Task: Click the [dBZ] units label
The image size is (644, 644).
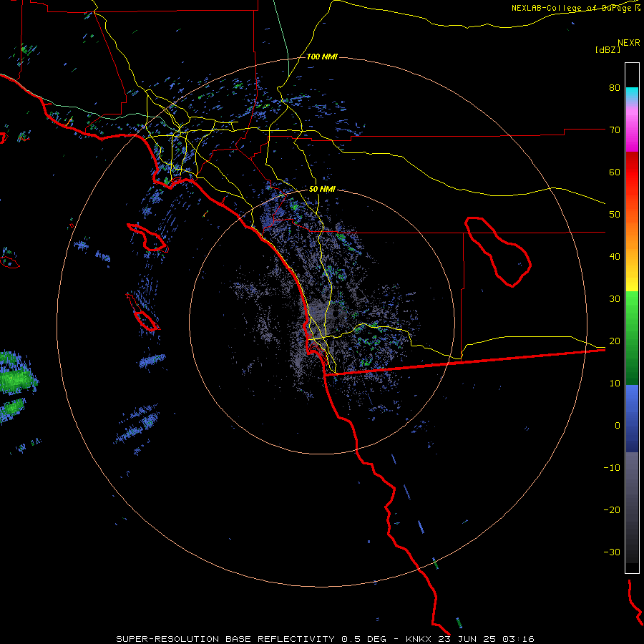Action: click(x=608, y=49)
